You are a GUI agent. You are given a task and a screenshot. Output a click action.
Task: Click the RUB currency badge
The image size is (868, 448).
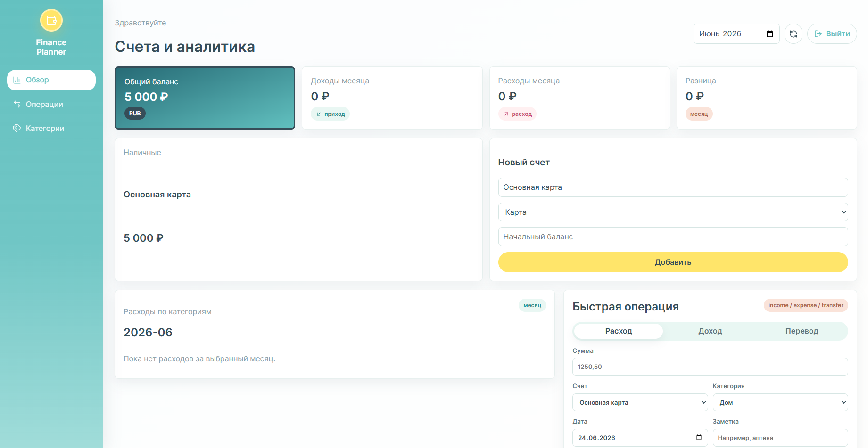point(135,114)
